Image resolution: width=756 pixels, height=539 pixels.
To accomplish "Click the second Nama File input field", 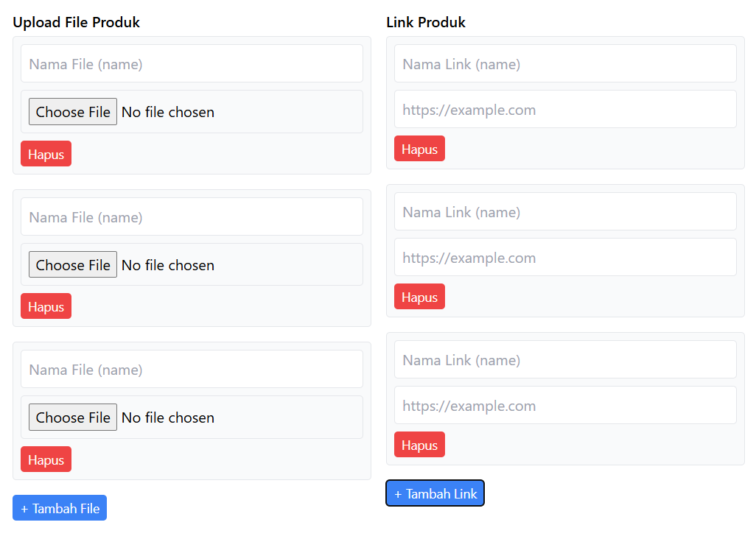I will tap(192, 216).
